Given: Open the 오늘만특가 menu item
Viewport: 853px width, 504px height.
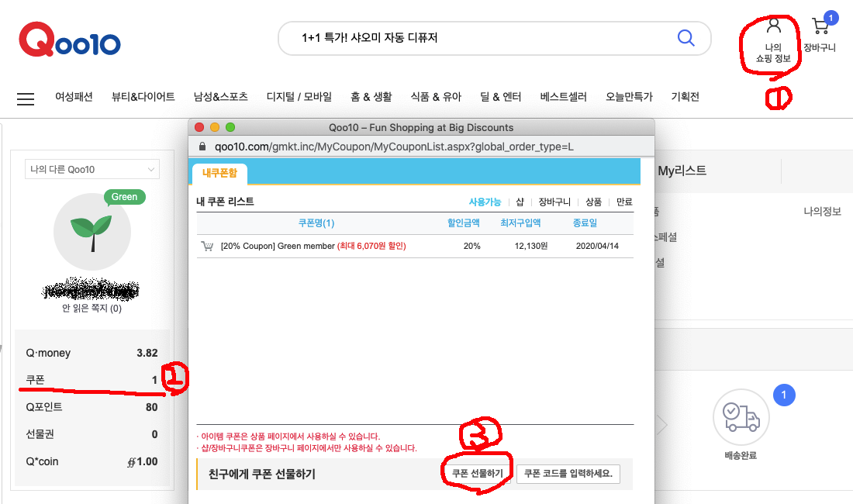Looking at the screenshot, I should pos(629,97).
